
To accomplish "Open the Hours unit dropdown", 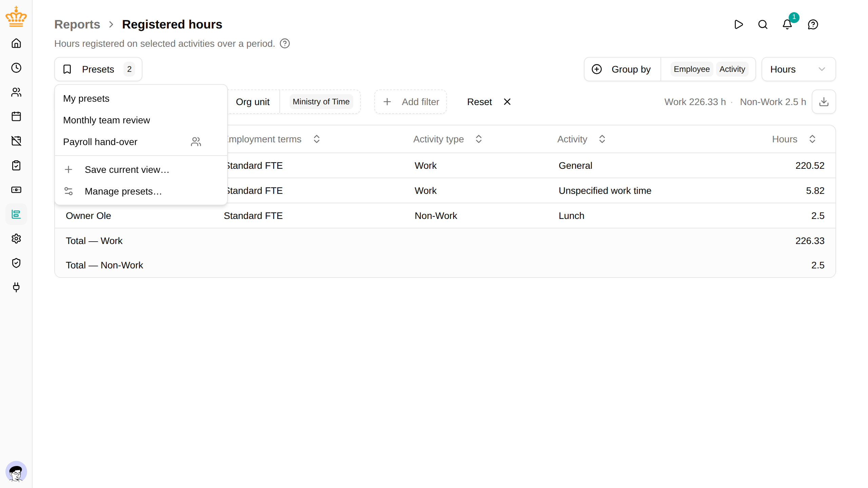I will tap(798, 69).
